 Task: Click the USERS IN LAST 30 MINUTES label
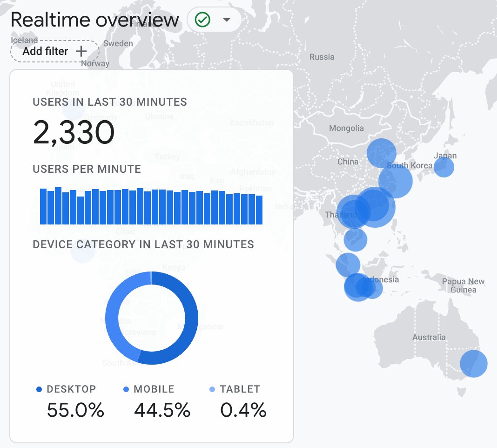coord(110,102)
